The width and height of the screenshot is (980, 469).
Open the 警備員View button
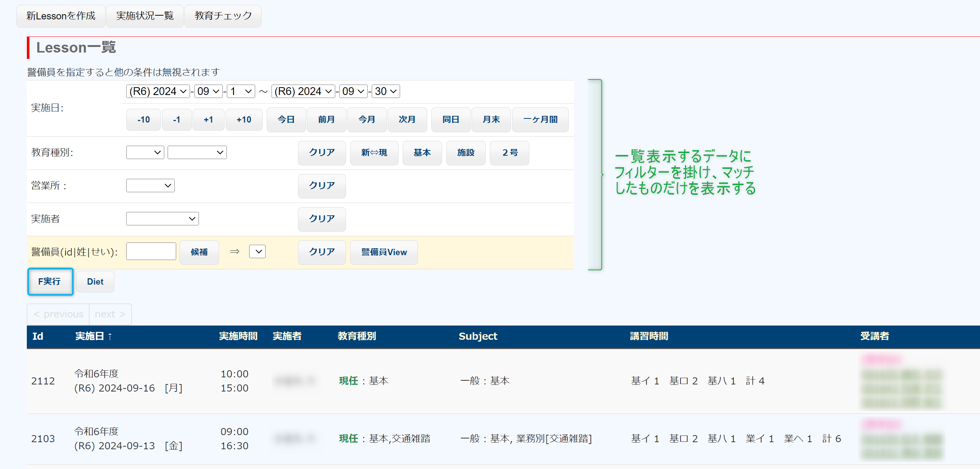[384, 252]
